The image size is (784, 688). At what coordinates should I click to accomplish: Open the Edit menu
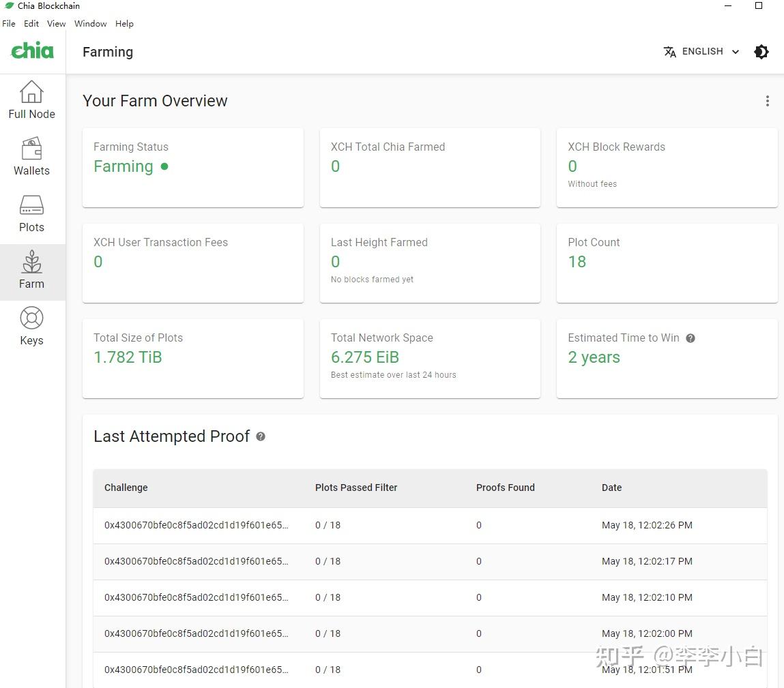(x=31, y=23)
